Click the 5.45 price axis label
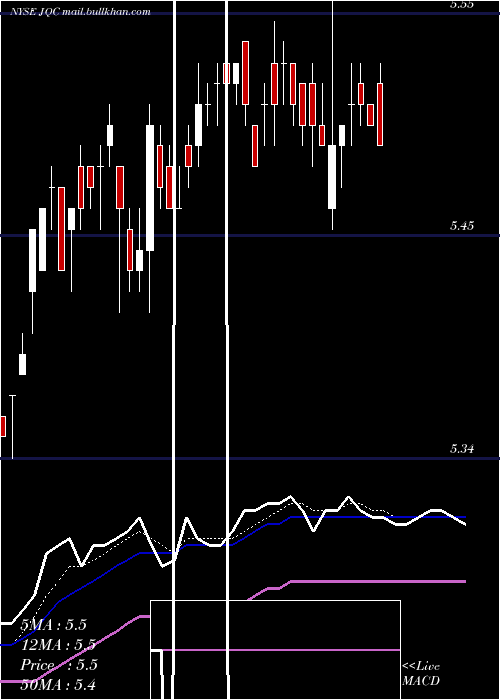500x700 pixels. (462, 226)
